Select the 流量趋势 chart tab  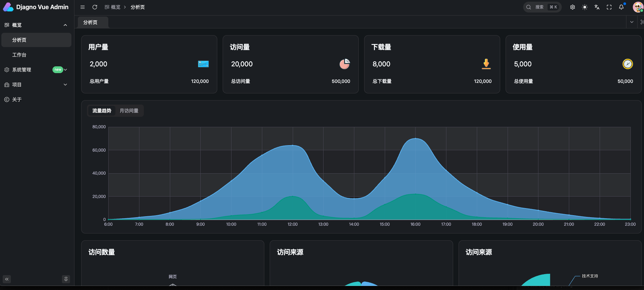tap(102, 111)
